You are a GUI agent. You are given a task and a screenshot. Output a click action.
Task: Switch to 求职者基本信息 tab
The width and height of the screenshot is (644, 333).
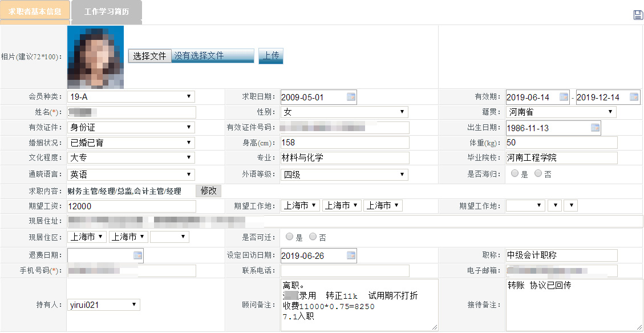tap(35, 11)
